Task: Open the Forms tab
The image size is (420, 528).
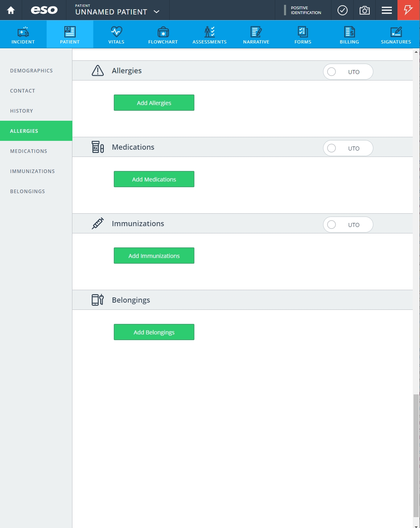Action: 303,35
